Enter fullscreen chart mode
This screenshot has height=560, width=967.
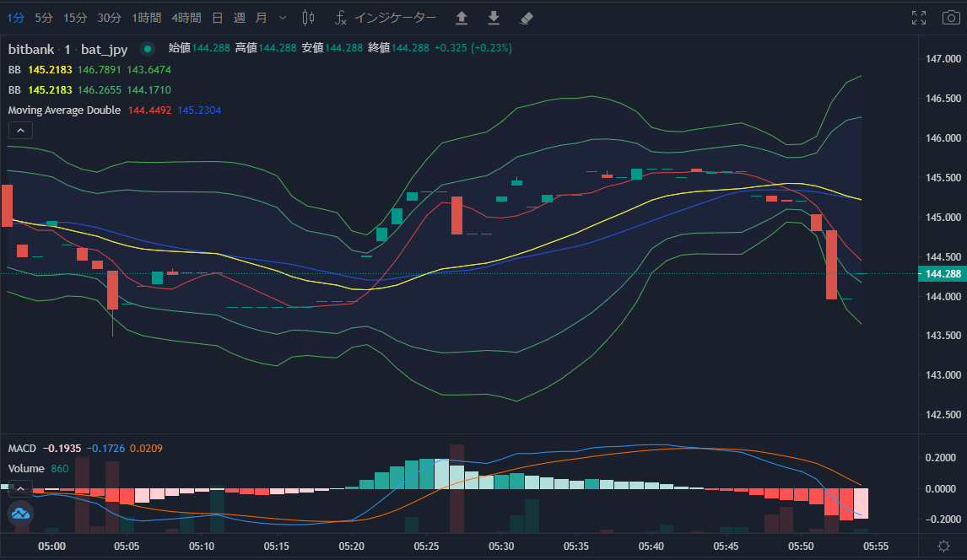(x=919, y=18)
